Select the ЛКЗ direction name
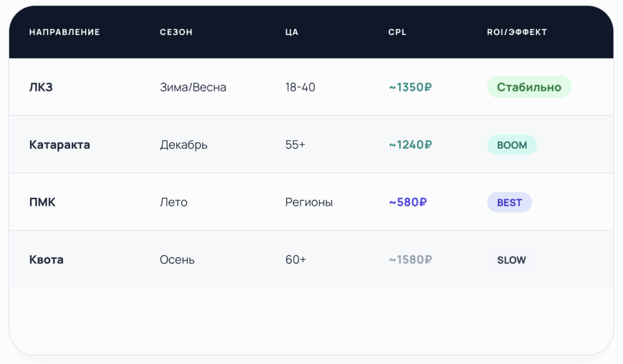The width and height of the screenshot is (623, 364). [41, 87]
